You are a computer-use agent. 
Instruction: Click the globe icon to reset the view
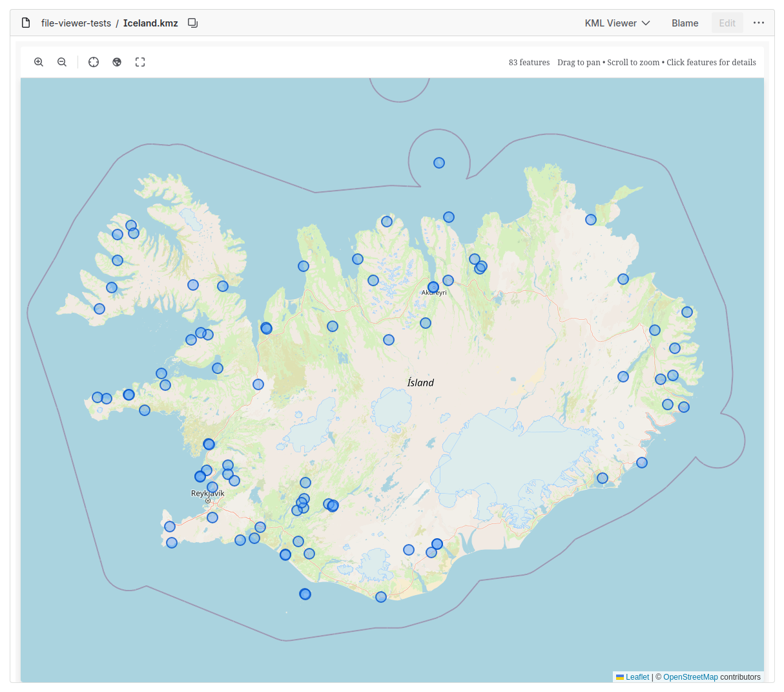(117, 61)
